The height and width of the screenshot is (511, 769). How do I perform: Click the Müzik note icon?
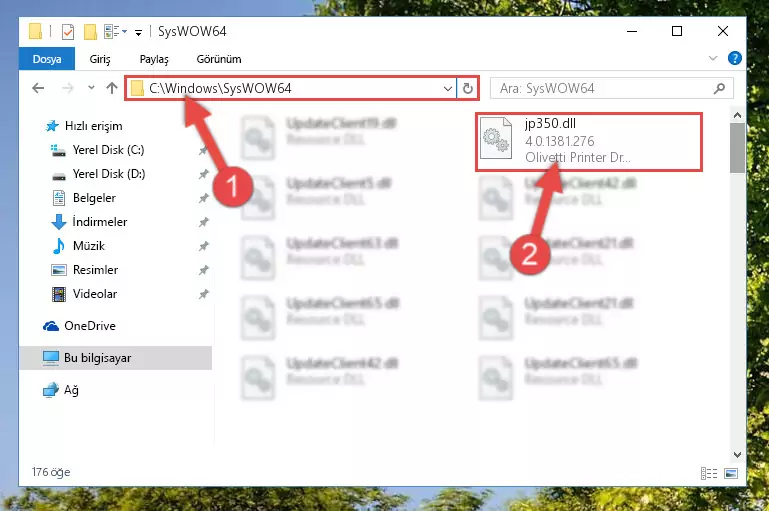58,246
